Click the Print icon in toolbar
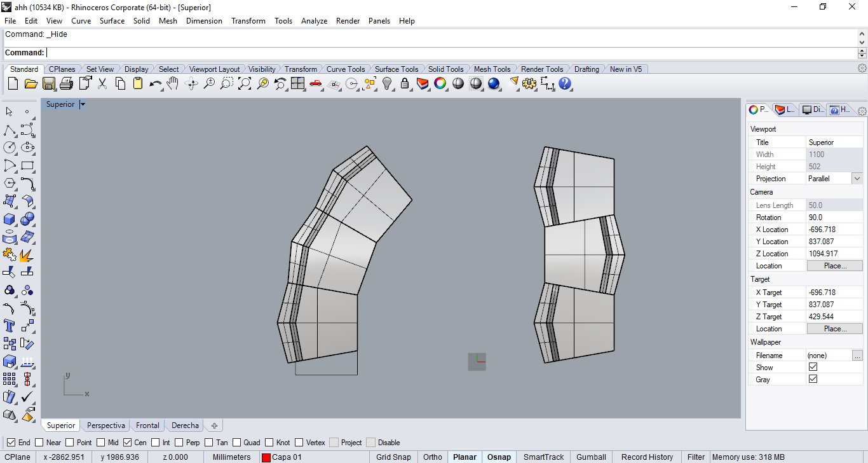This screenshot has width=868, height=463. point(67,83)
